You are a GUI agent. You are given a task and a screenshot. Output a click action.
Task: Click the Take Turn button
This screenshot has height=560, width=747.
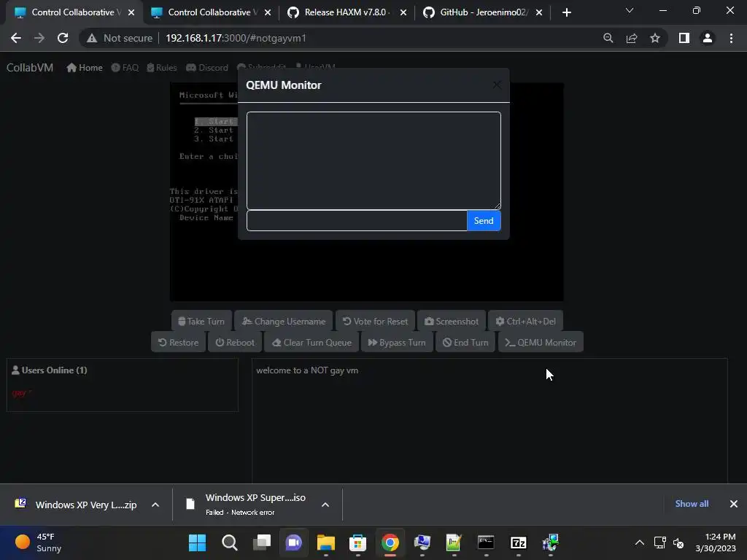pyautogui.click(x=201, y=322)
